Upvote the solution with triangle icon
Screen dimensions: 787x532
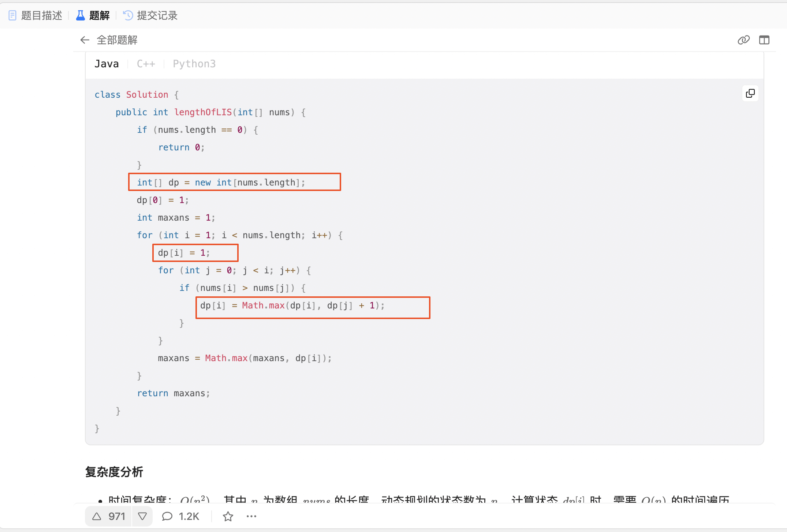(x=97, y=516)
